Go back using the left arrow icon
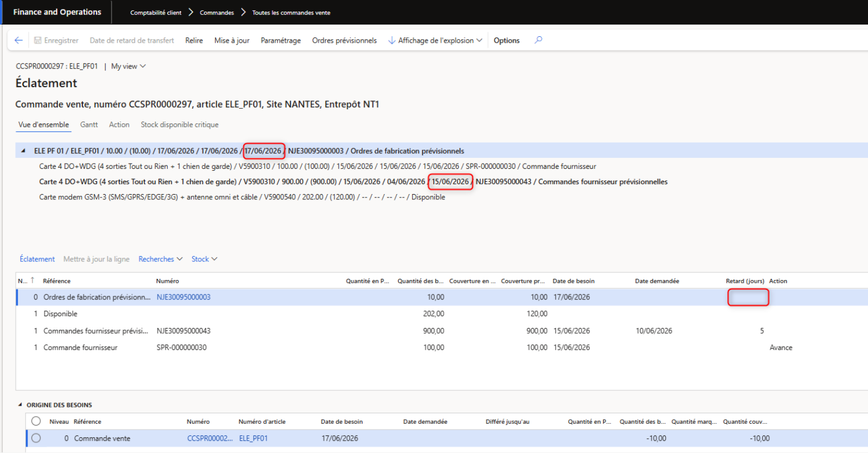The height and width of the screenshot is (453, 868). click(18, 40)
